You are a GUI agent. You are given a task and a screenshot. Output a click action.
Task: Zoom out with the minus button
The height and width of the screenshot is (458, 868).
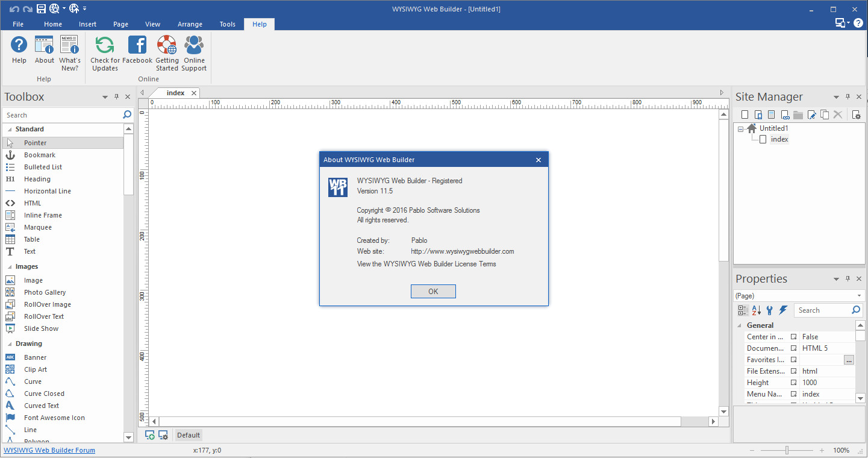[753, 450]
